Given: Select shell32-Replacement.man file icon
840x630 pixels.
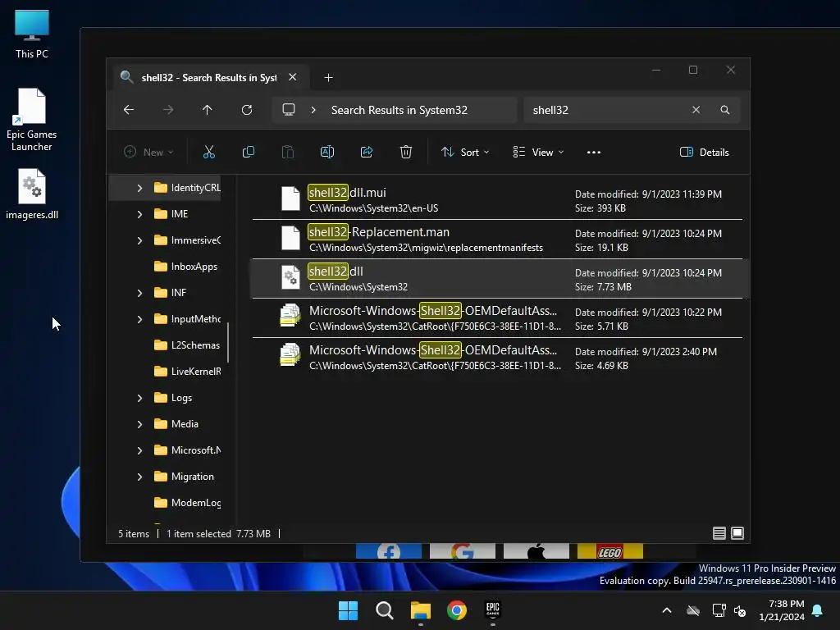Looking at the screenshot, I should tap(290, 239).
